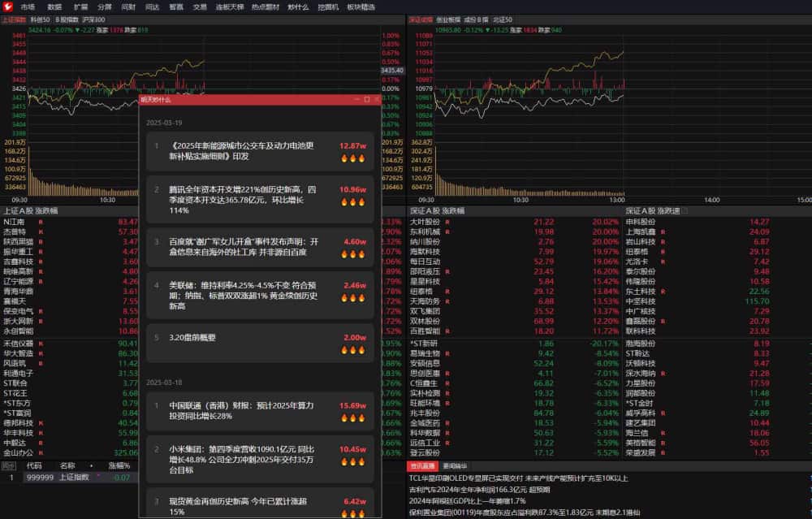The image size is (812, 519).
Task: Select stock 每日互动 row
Action: (514, 262)
